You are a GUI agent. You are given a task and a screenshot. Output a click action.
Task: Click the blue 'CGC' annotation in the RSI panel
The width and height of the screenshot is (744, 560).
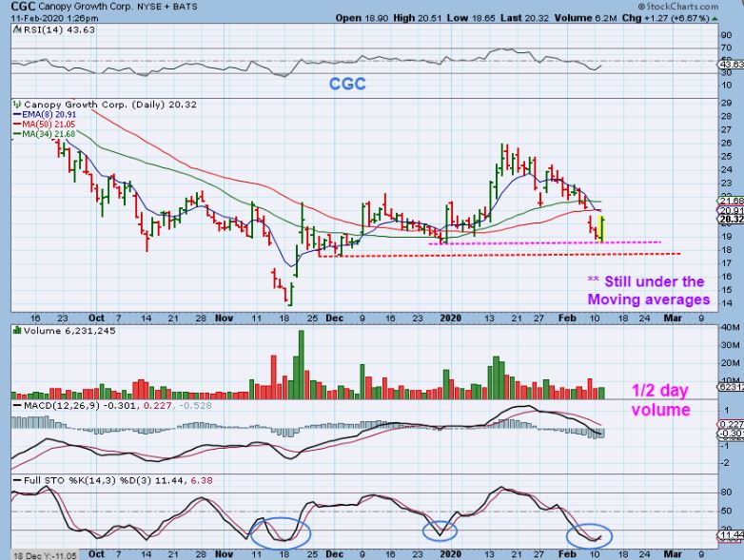click(x=347, y=84)
